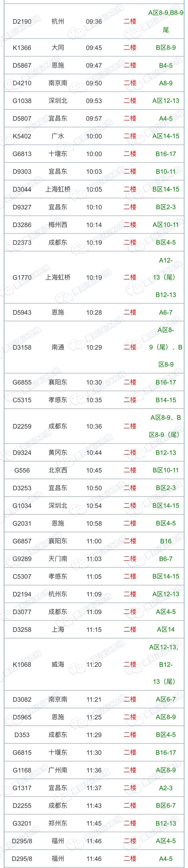Click train number K5402
188x868 pixels.
pyautogui.click(x=22, y=136)
